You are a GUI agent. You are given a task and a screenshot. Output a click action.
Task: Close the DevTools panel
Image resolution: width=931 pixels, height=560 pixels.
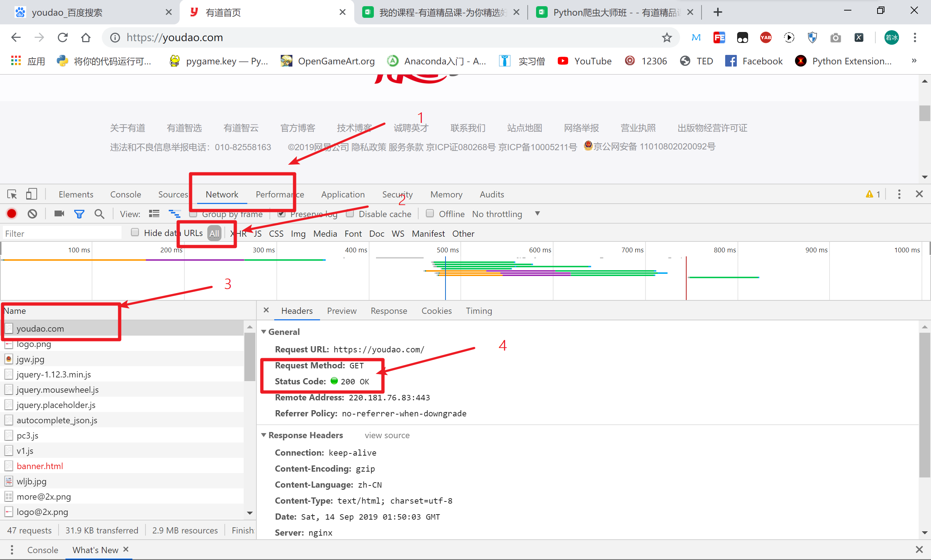(x=919, y=194)
